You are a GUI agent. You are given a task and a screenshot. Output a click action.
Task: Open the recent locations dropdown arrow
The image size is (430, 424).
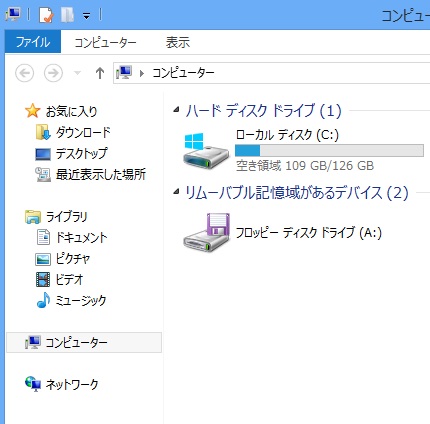77,73
